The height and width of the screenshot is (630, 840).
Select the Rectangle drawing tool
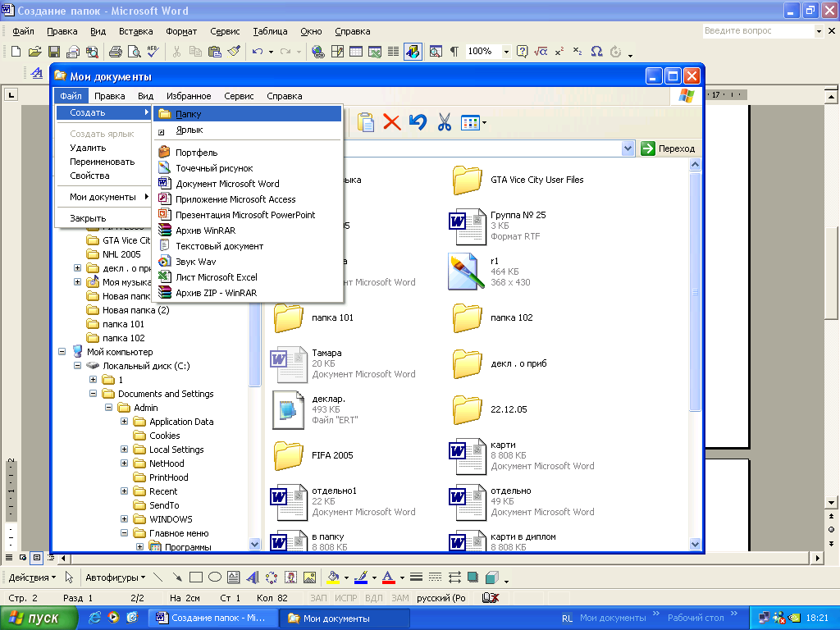tap(196, 577)
